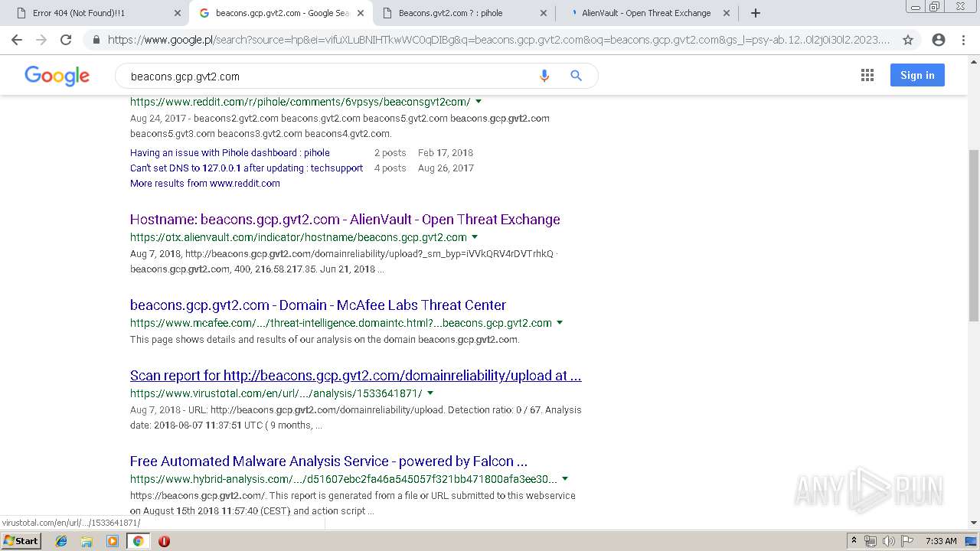Image resolution: width=980 pixels, height=551 pixels.
Task: Select the beacons.gcp.gvt2.com Google Search tab
Action: pos(281,13)
